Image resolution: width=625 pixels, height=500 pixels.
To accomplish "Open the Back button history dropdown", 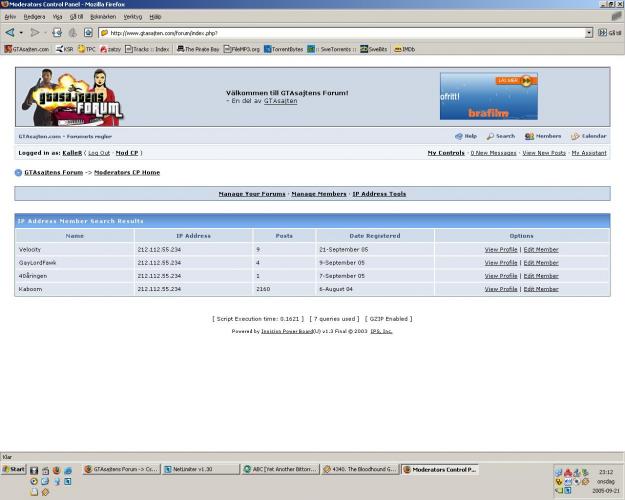I will coord(21,33).
